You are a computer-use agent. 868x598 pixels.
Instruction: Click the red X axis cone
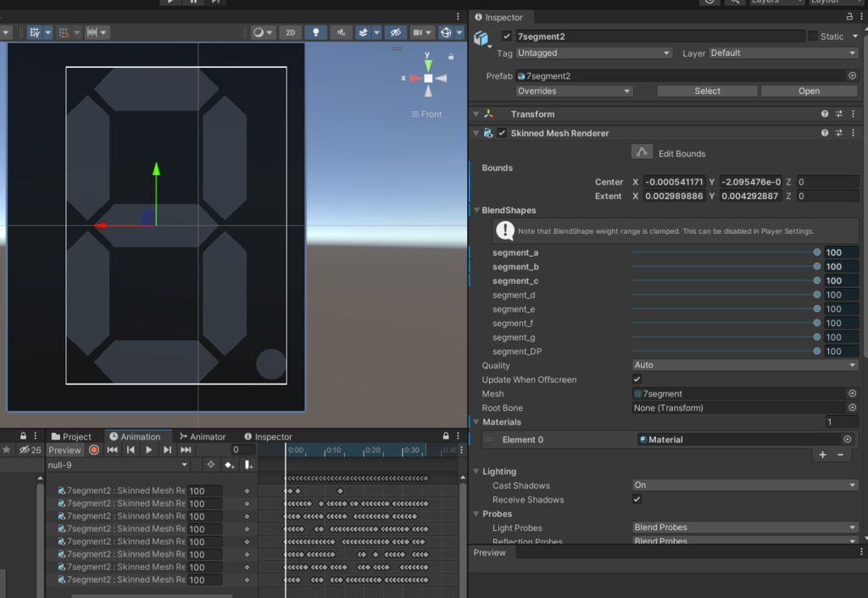(415, 79)
